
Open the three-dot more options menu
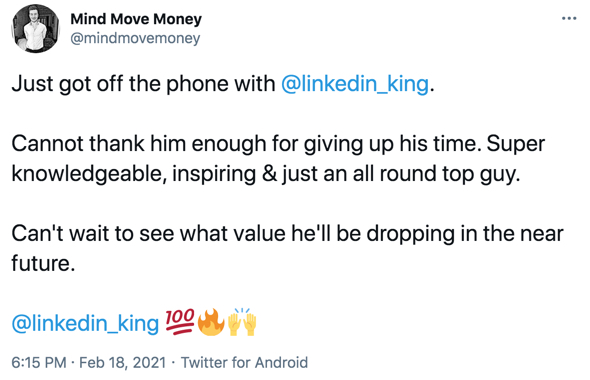[x=569, y=18]
